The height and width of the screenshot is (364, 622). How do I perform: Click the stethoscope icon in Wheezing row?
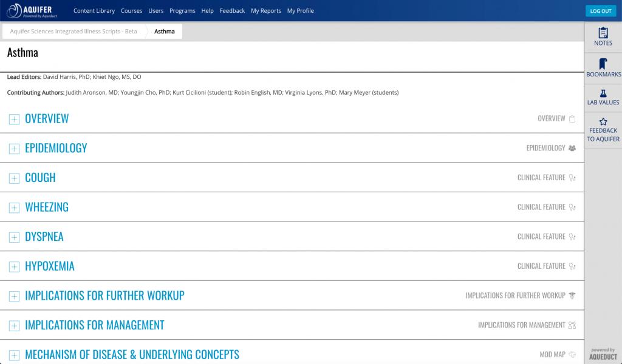point(572,207)
